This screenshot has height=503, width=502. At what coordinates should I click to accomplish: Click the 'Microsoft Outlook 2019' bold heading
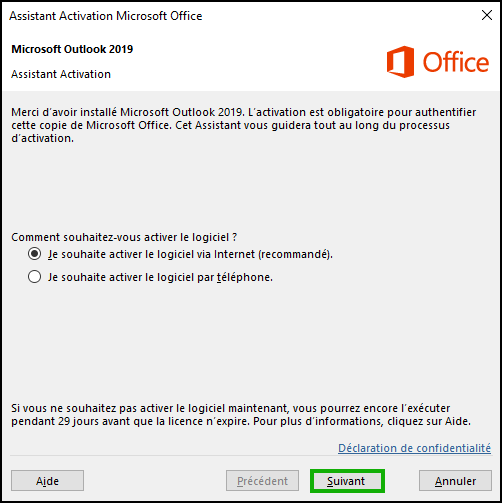pyautogui.click(x=72, y=49)
